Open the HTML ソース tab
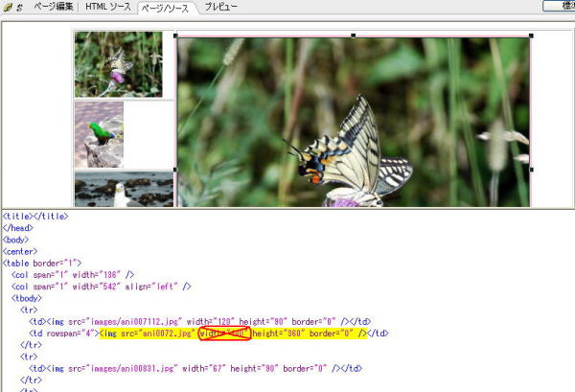Image resolution: width=575 pixels, height=392 pixels. tap(107, 7)
